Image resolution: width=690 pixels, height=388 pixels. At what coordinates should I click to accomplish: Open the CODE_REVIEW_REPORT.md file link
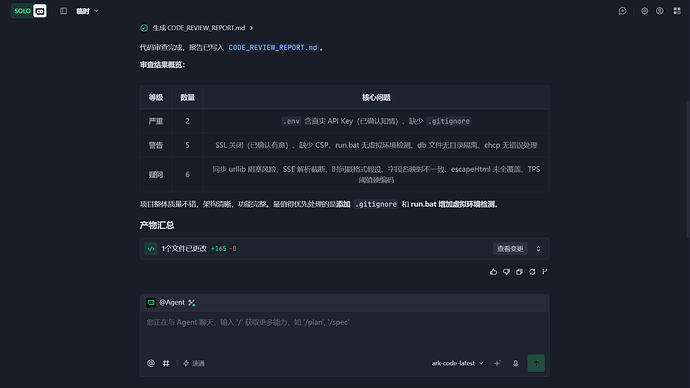click(272, 48)
